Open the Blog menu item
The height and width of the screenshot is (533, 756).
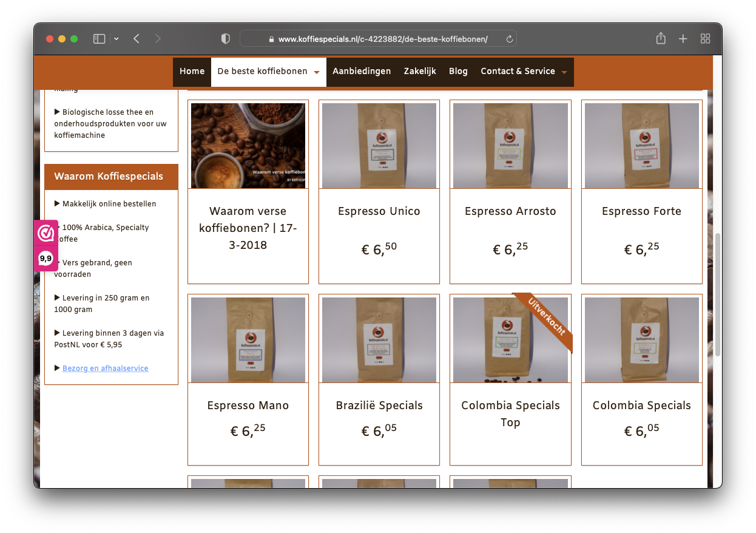click(x=458, y=72)
